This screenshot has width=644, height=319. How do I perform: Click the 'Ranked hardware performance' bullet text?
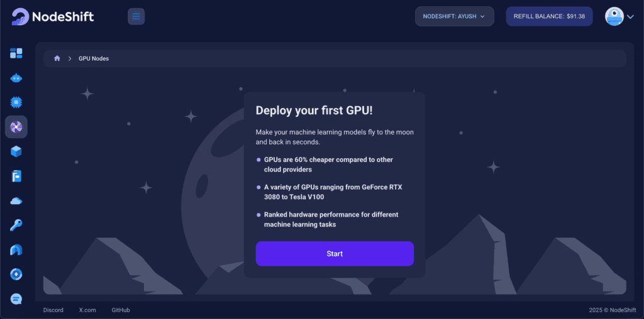331,219
